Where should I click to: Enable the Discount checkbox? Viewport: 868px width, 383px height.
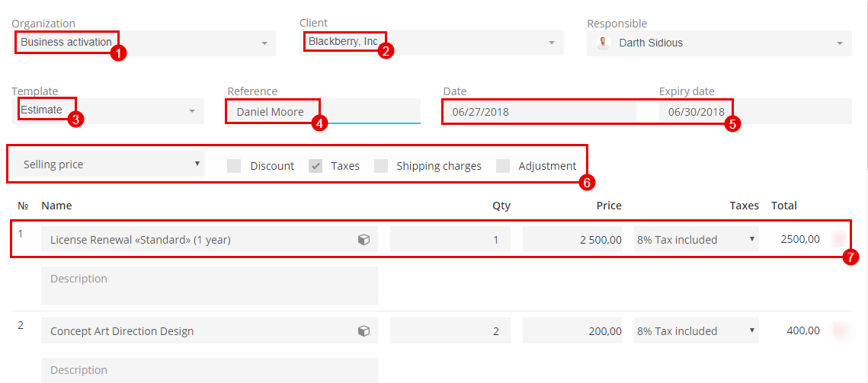(x=234, y=165)
